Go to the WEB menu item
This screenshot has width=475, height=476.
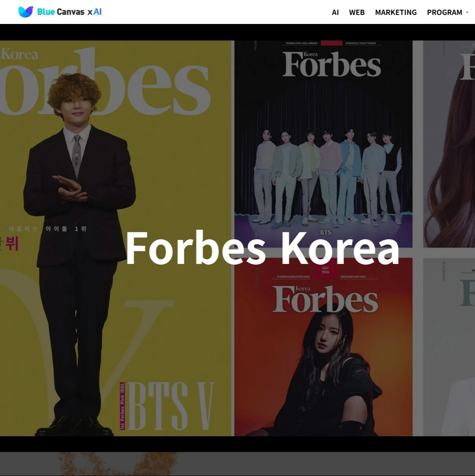click(x=357, y=12)
